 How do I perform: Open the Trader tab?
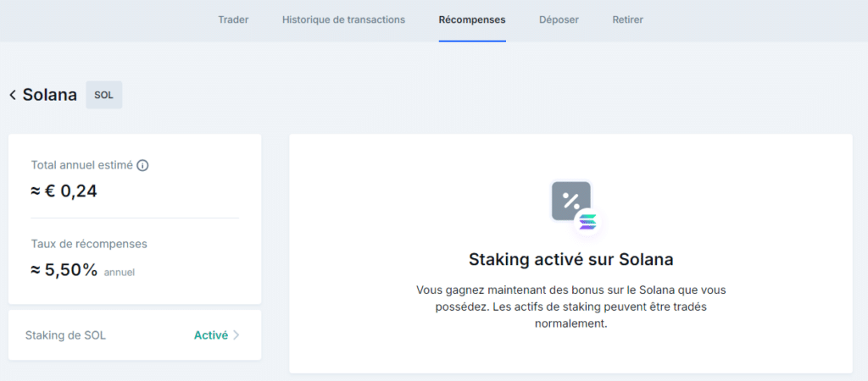[233, 20]
